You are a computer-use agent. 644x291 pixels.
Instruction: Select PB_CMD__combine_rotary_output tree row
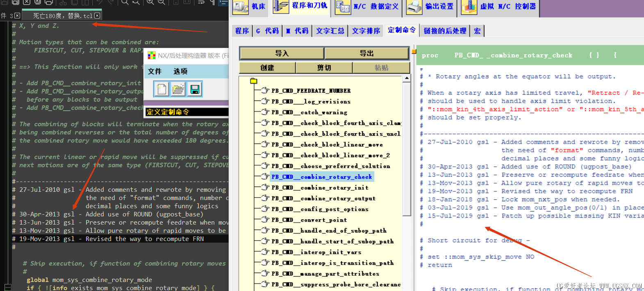(x=323, y=198)
